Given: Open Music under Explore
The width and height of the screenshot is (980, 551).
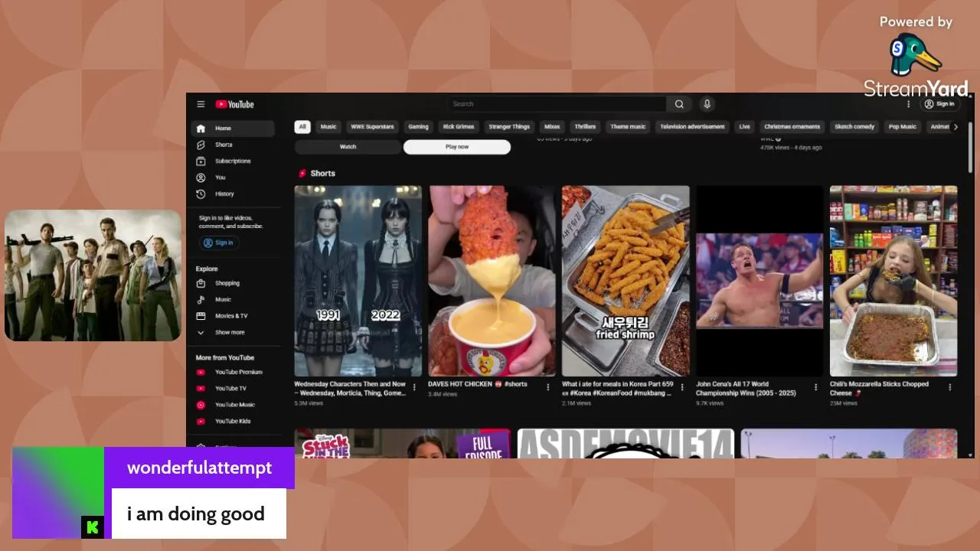Looking at the screenshot, I should (232, 299).
